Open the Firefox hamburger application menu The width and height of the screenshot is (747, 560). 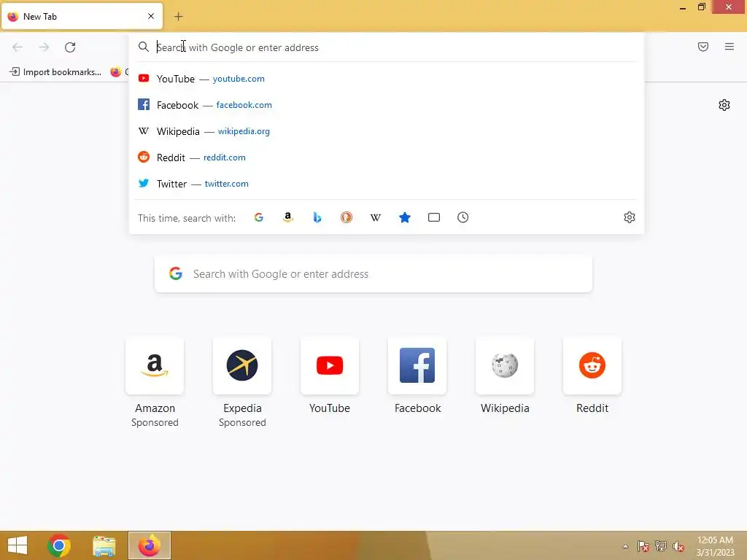click(x=729, y=47)
